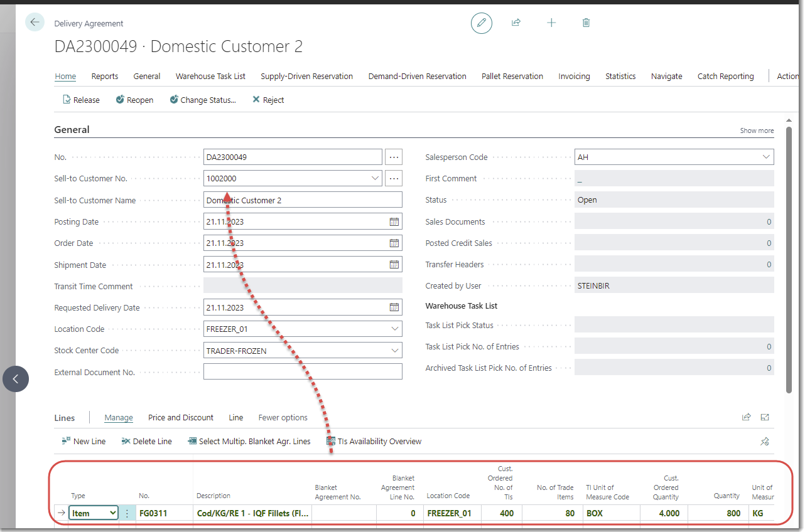
Task: Switch to the Invoicing tab
Action: click(x=574, y=77)
